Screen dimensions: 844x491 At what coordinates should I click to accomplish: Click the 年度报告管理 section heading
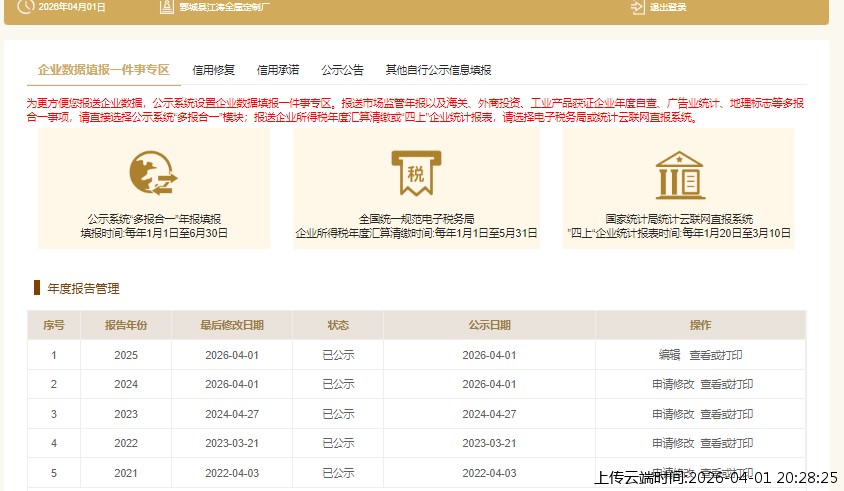pyautogui.click(x=83, y=289)
